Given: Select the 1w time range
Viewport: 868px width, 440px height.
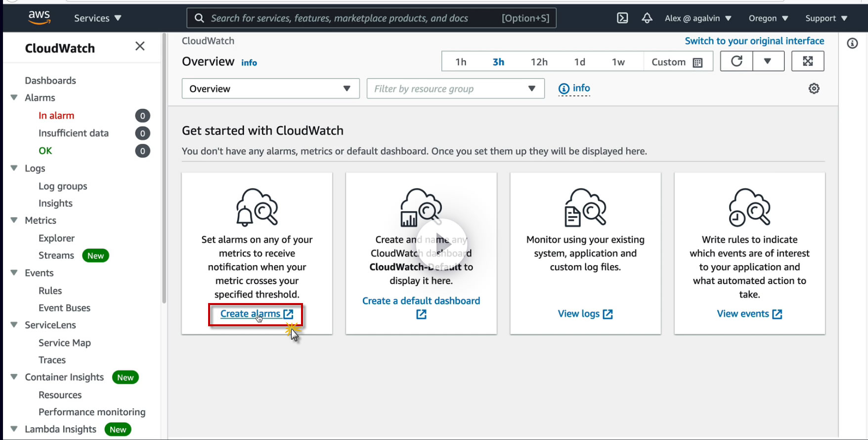Looking at the screenshot, I should (618, 62).
